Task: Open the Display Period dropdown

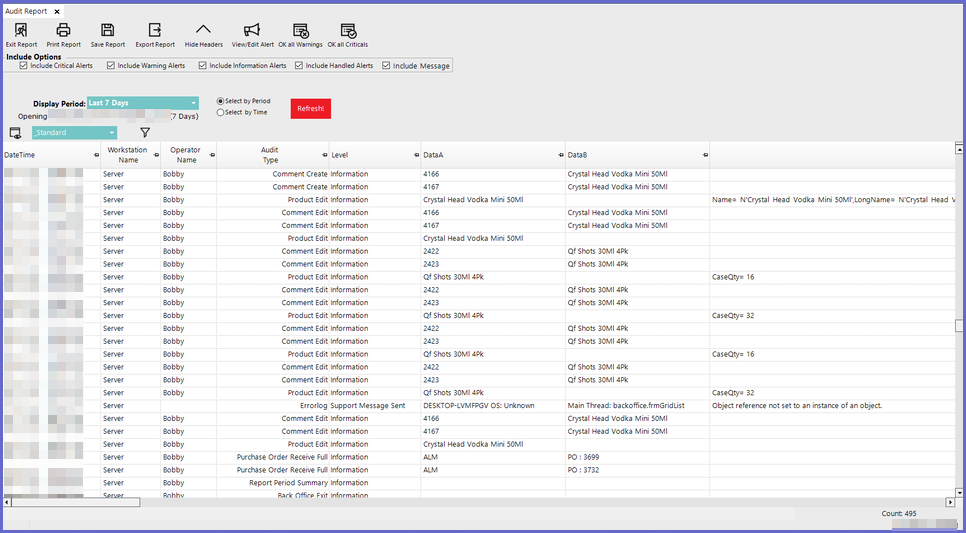Action: (194, 103)
